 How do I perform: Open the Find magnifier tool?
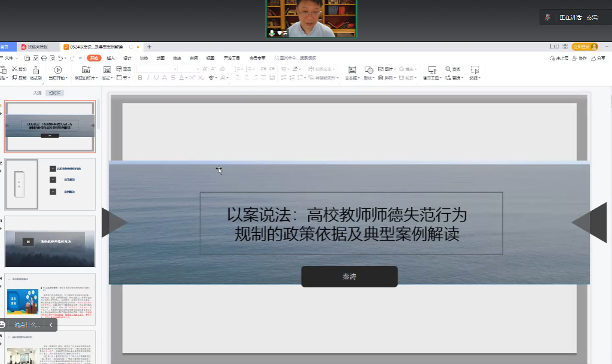pyautogui.click(x=449, y=69)
